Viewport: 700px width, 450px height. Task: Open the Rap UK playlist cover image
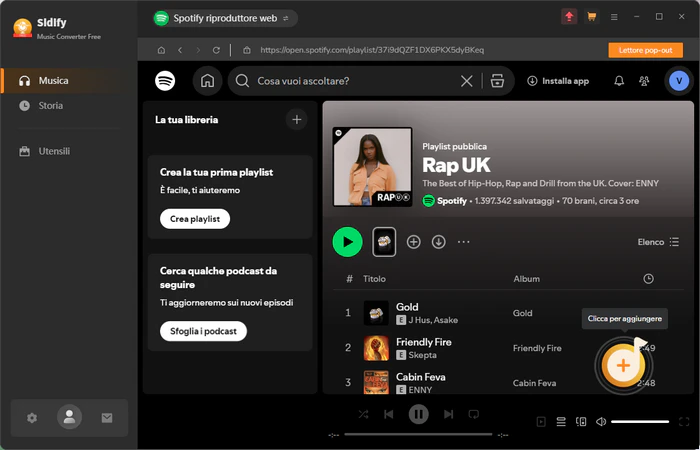click(372, 167)
